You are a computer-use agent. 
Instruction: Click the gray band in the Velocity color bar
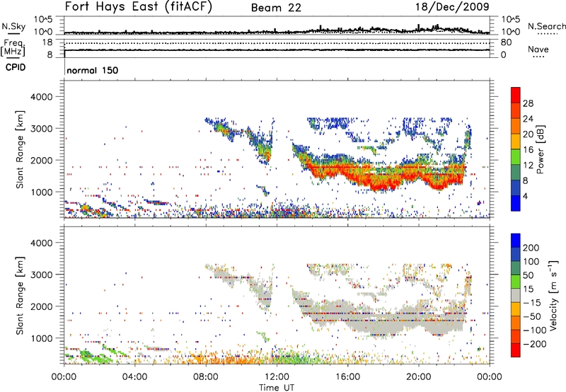click(x=516, y=296)
